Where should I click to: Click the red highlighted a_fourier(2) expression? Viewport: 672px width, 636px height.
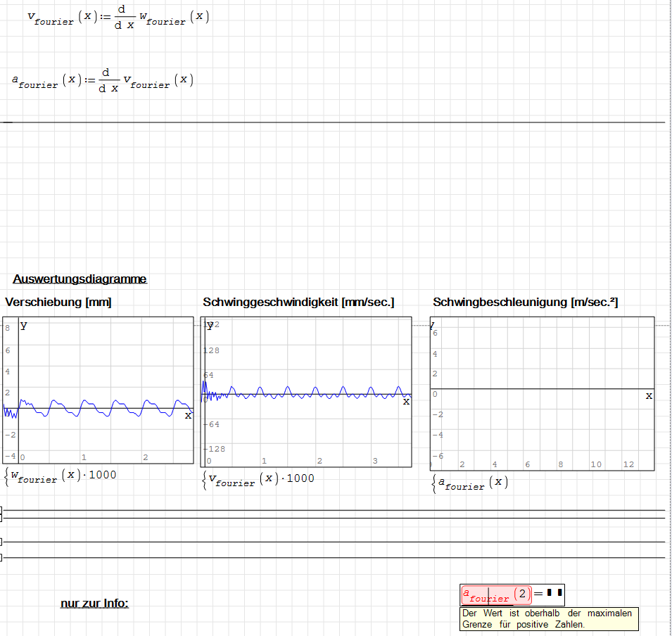click(486, 595)
